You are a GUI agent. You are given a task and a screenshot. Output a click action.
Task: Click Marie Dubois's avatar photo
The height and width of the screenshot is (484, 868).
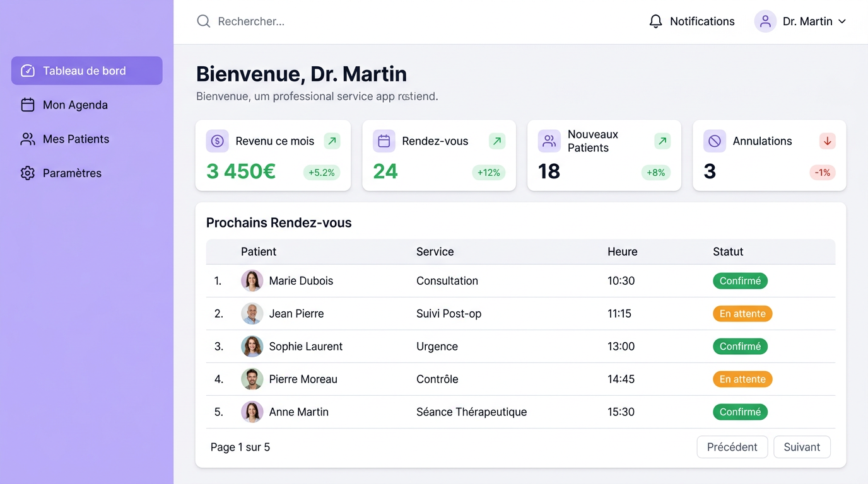[x=252, y=281]
